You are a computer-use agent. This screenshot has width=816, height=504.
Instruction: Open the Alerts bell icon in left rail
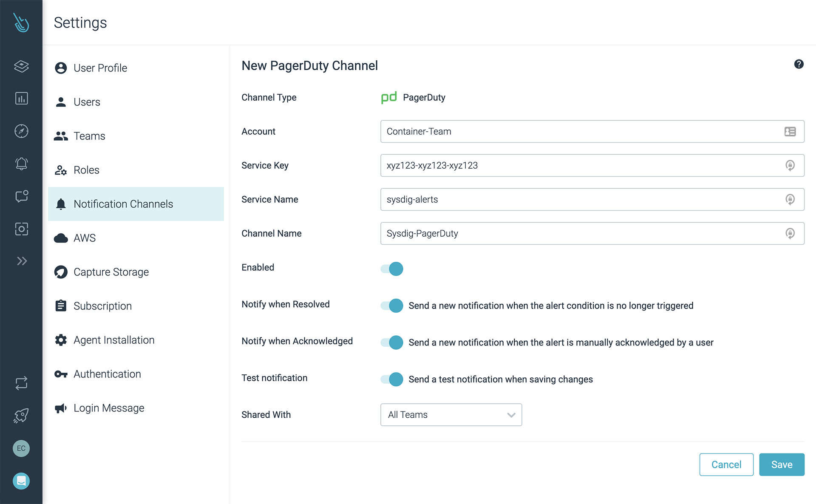(x=21, y=164)
